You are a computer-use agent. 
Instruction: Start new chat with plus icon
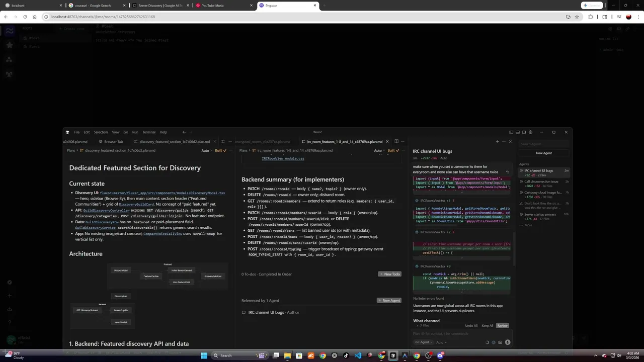tap(497, 142)
